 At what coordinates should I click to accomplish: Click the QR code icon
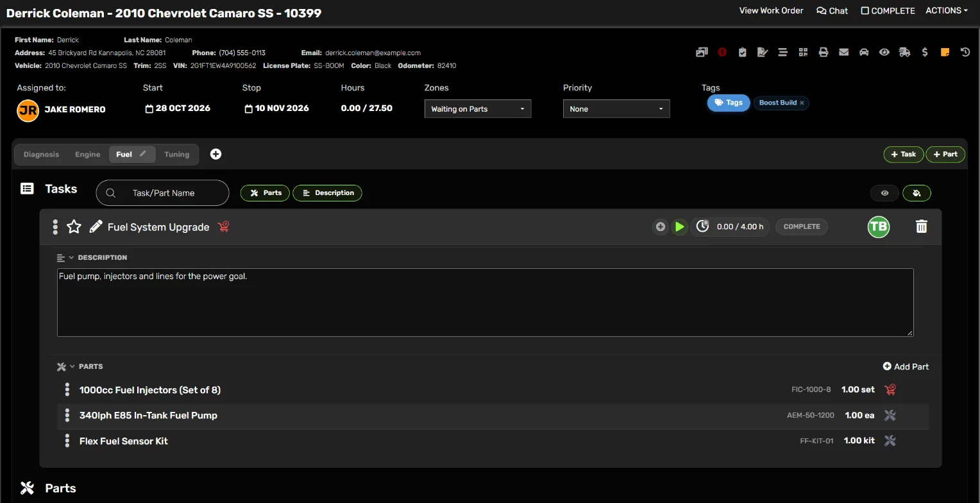pos(803,53)
